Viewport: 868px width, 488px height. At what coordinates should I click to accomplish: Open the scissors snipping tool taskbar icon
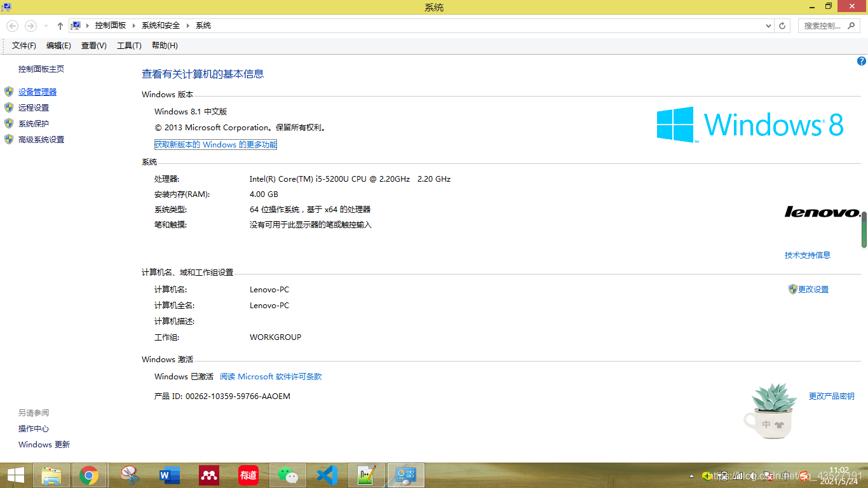pos(130,475)
